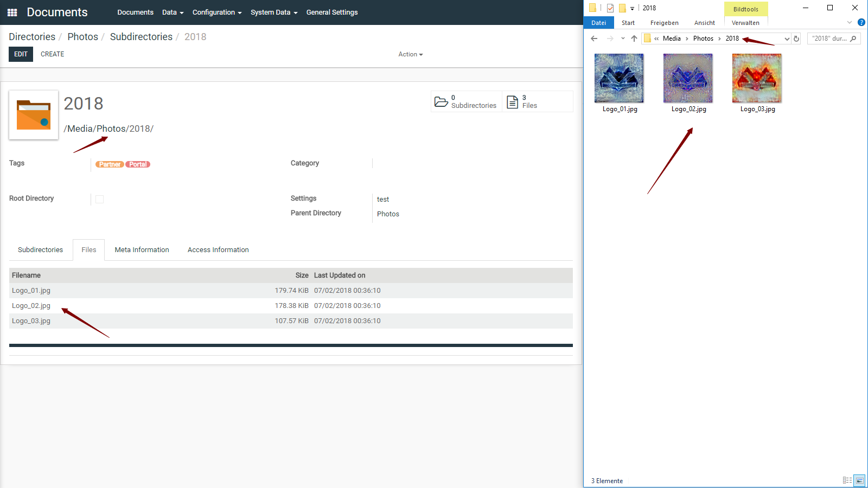Viewport: 868px width, 488px height.
Task: Open Explorer help question mark icon
Action: 861,22
